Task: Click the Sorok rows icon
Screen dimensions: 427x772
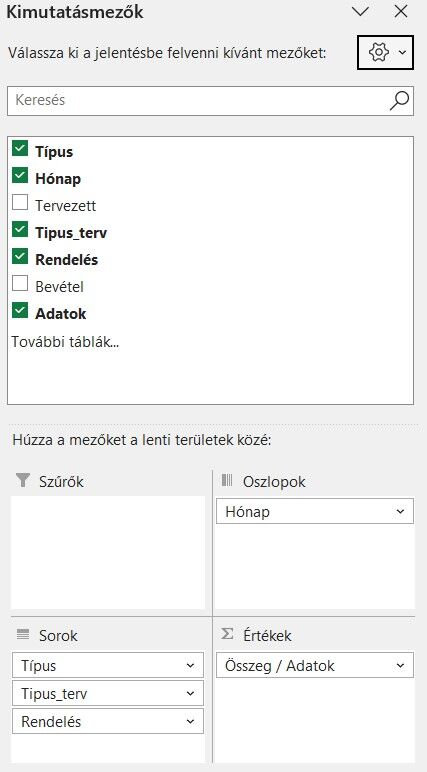Action: pos(23,634)
